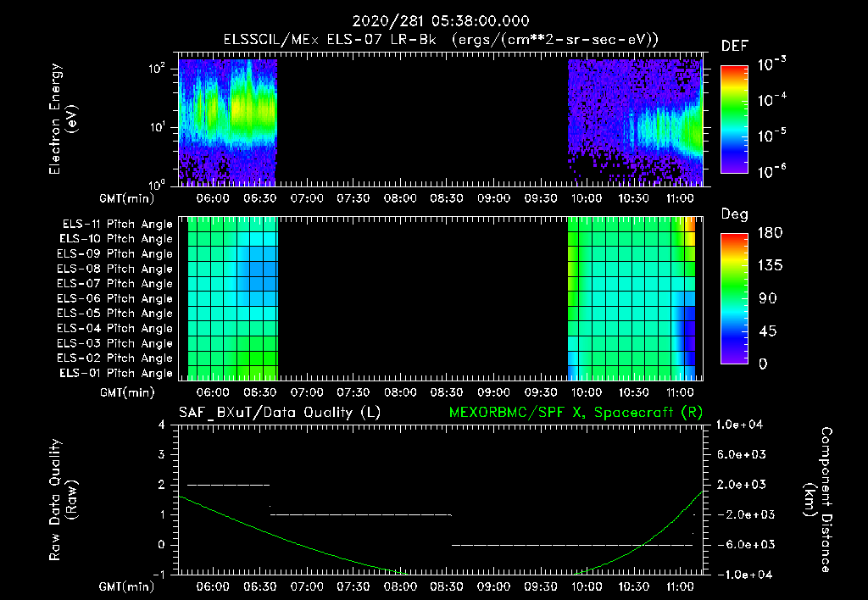Screen dimensions: 868x600
Task: Select the ELS-09 Pitch Angle row label
Action: (114, 254)
